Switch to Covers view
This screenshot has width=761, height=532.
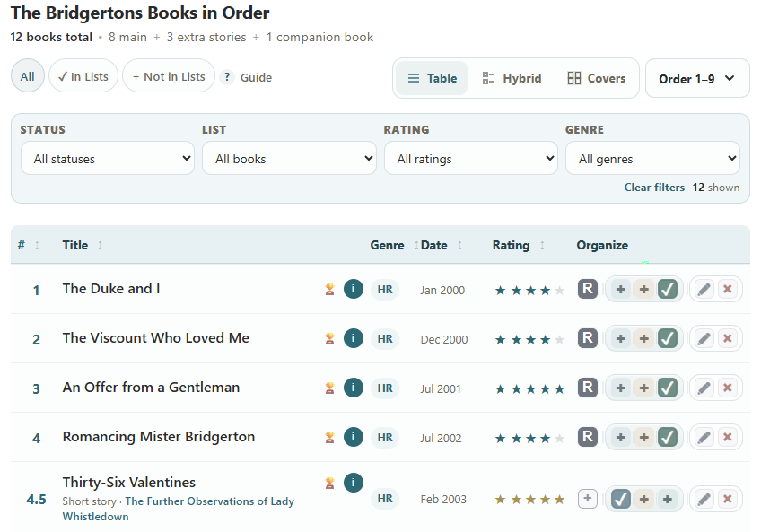596,78
